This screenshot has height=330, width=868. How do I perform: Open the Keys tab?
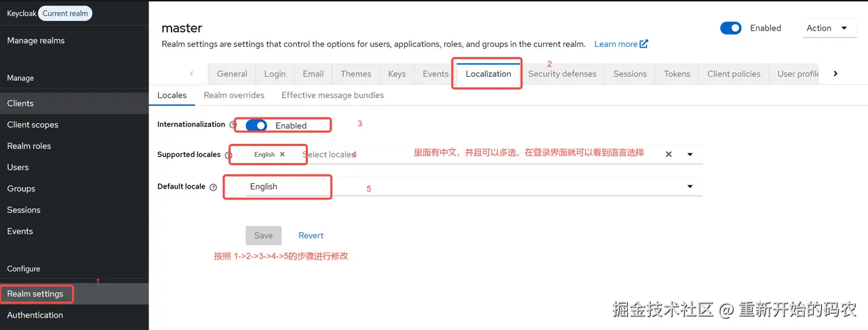click(397, 74)
